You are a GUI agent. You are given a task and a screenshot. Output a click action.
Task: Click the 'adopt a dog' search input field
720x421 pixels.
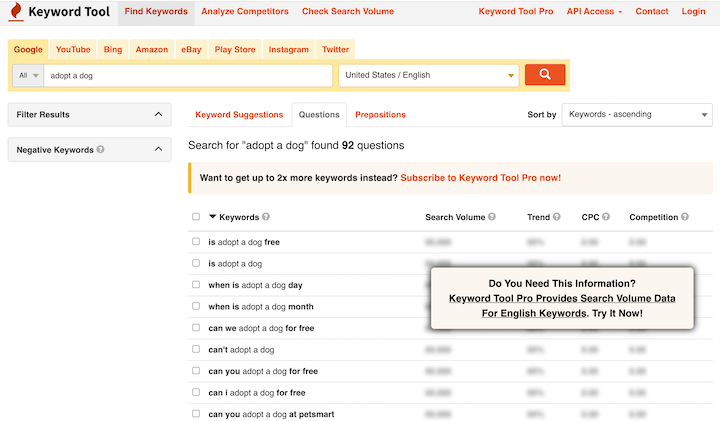pos(188,75)
